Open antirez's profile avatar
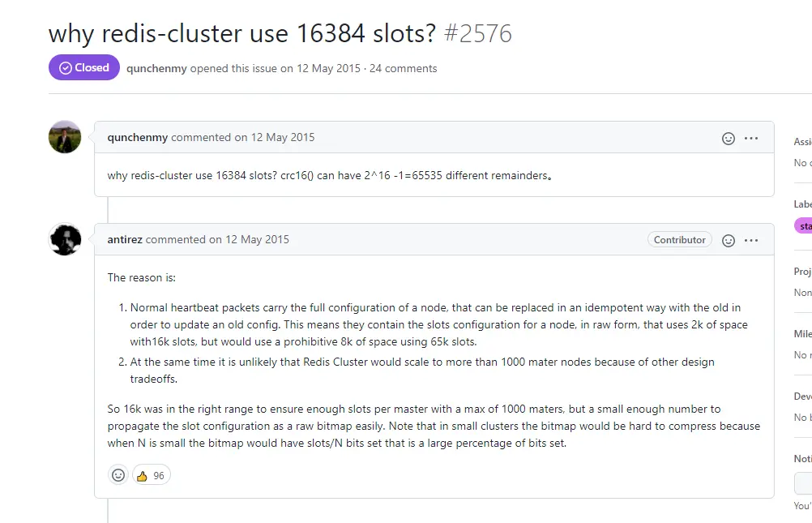812x523 pixels. click(x=65, y=239)
